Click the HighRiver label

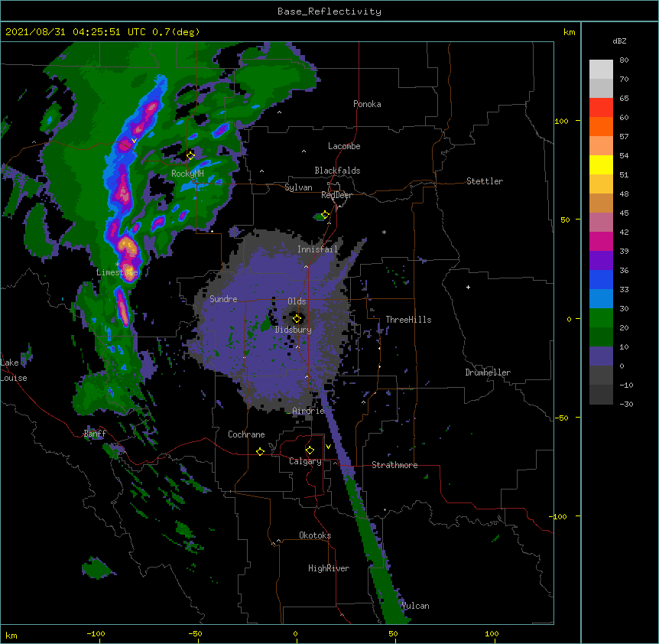329,568
